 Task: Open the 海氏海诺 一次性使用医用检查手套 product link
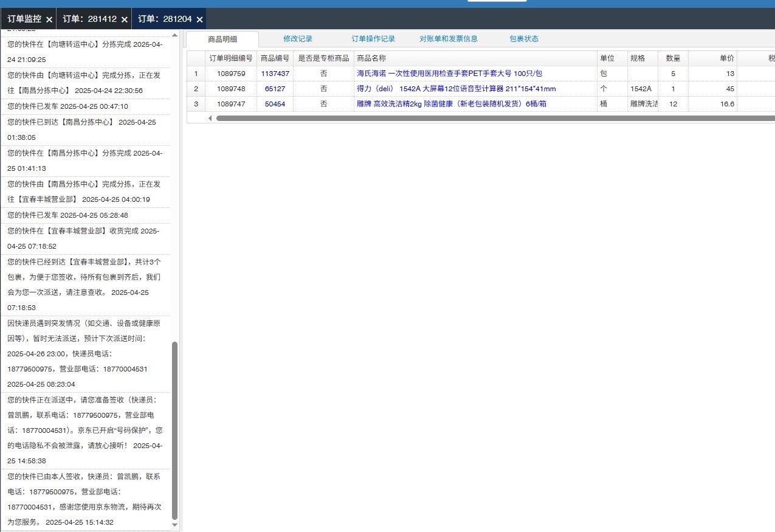click(x=449, y=74)
